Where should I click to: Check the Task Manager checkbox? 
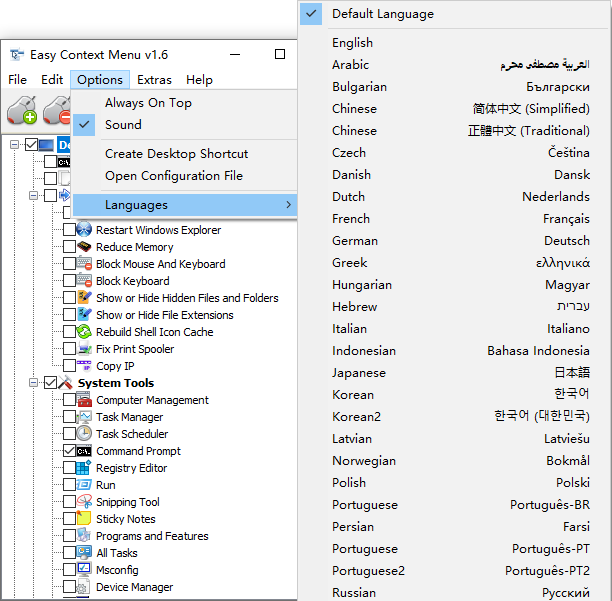pos(69,417)
